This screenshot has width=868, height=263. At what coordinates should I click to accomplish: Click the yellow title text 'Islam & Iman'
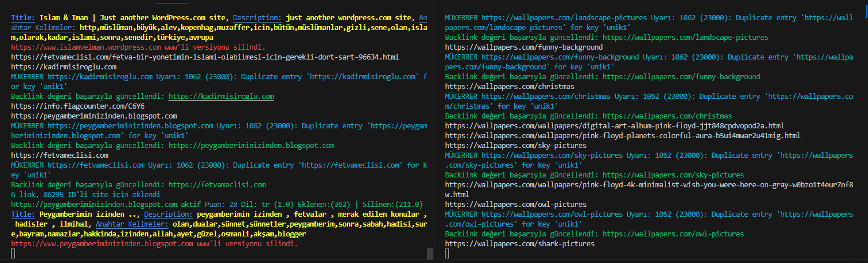tap(64, 18)
